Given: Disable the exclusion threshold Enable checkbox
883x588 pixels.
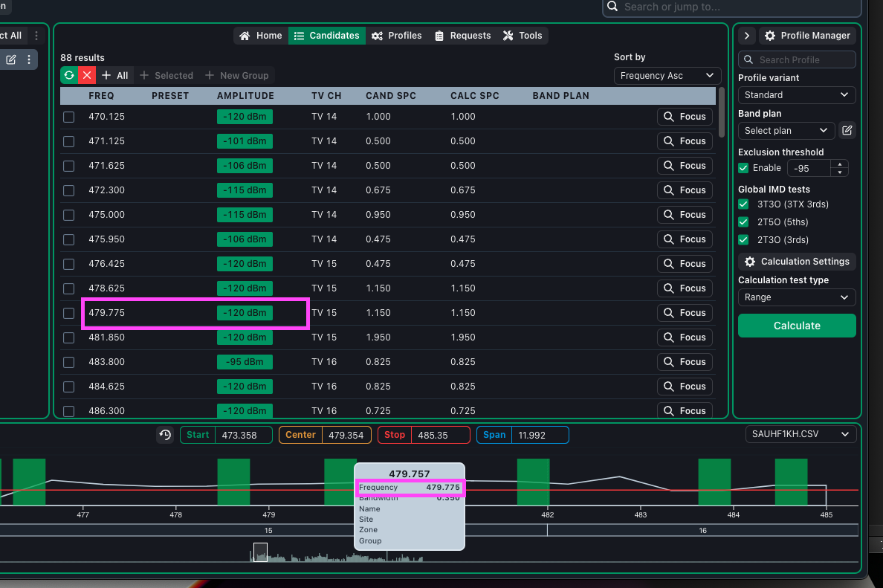Looking at the screenshot, I should click(x=743, y=168).
